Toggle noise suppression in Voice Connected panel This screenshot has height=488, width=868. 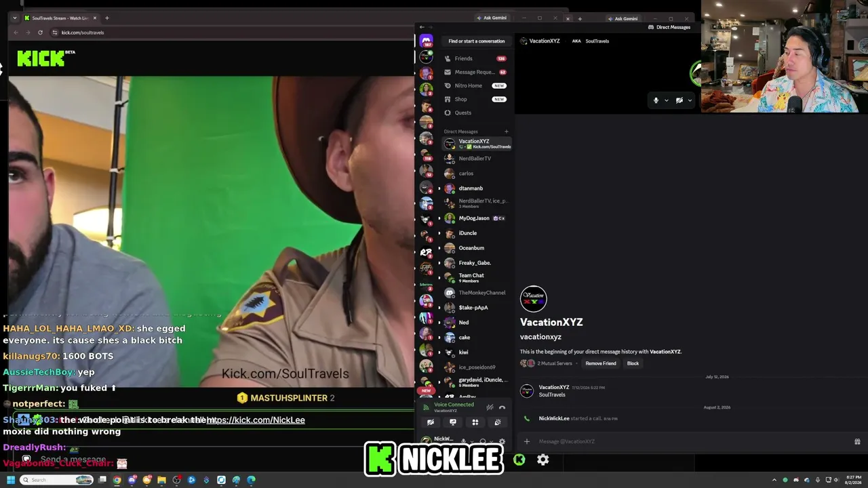click(x=490, y=407)
